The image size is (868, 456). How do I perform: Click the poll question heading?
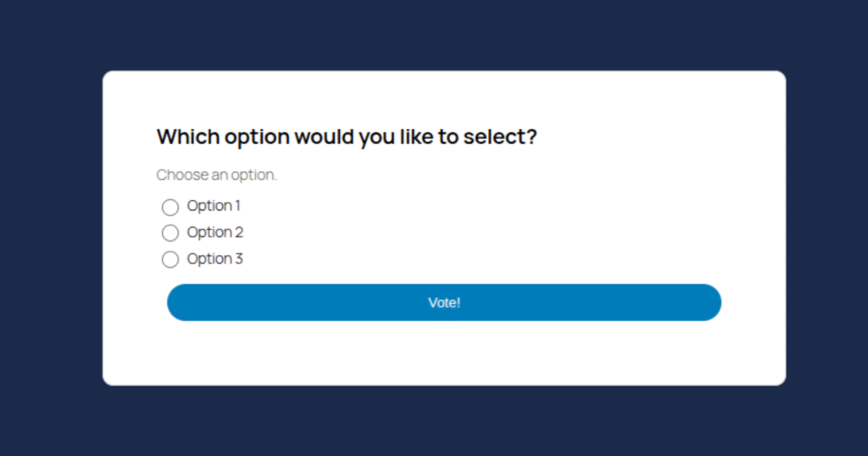pyautogui.click(x=347, y=136)
